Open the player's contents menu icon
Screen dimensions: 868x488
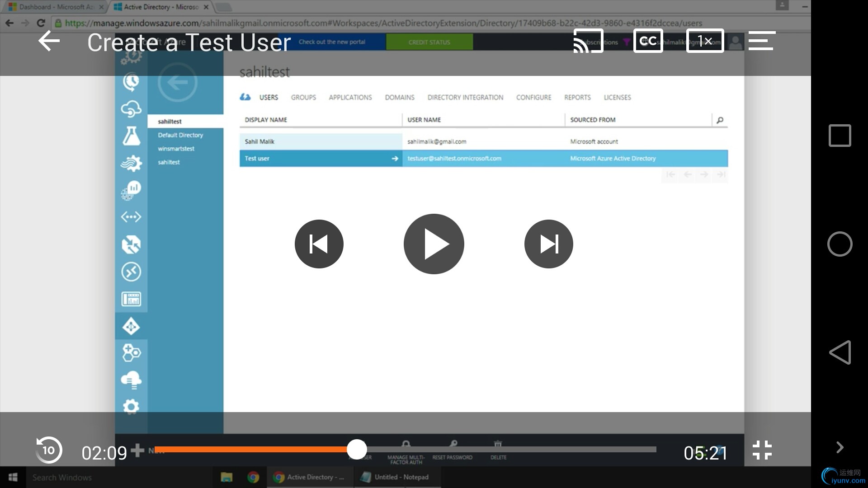tap(762, 41)
